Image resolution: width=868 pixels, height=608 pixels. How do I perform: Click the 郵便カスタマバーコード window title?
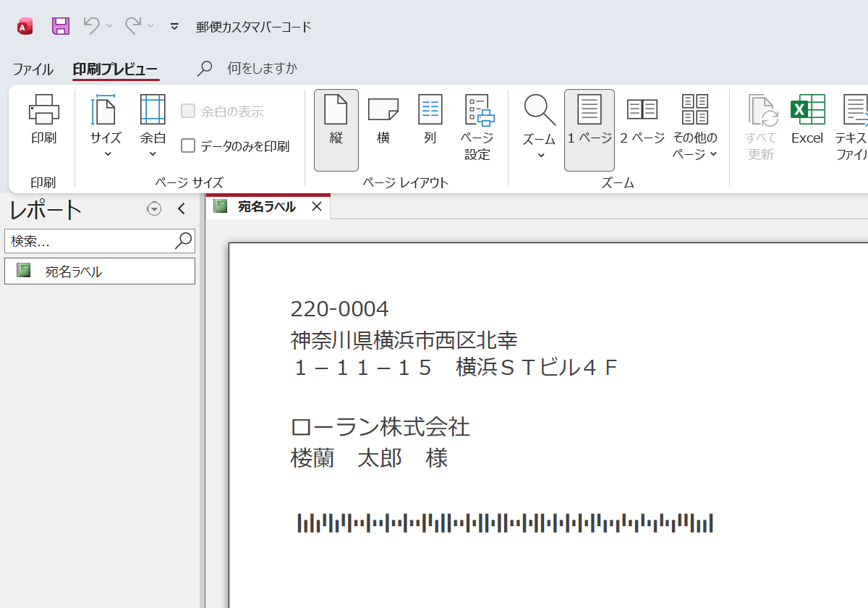point(254,27)
